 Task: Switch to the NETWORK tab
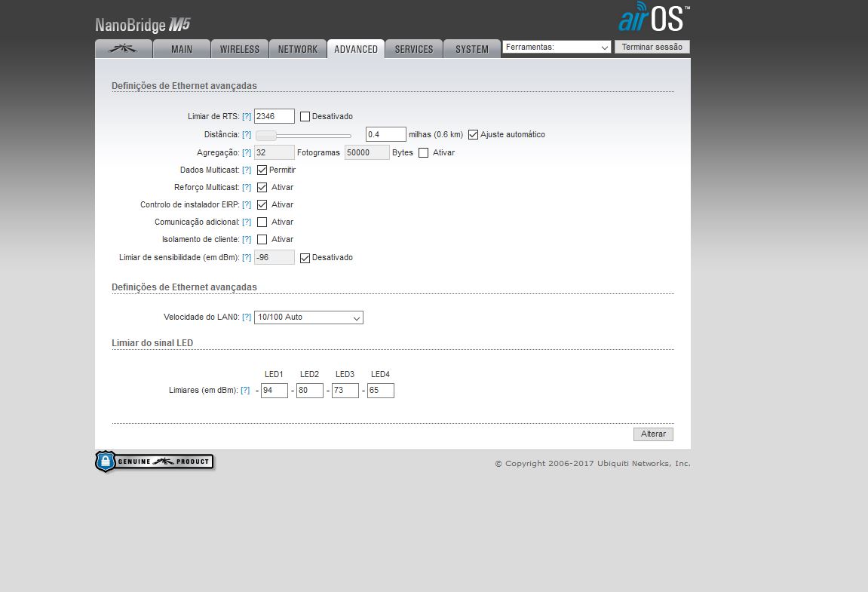click(x=298, y=49)
